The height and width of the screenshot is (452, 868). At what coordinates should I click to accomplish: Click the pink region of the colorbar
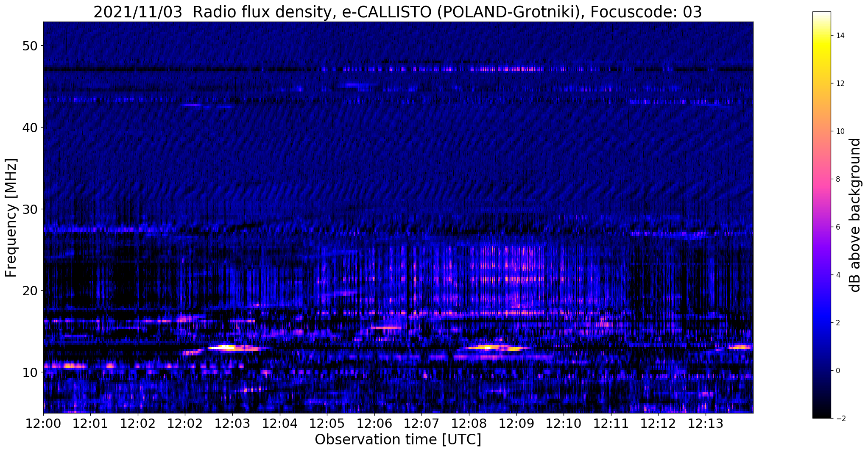[821, 179]
